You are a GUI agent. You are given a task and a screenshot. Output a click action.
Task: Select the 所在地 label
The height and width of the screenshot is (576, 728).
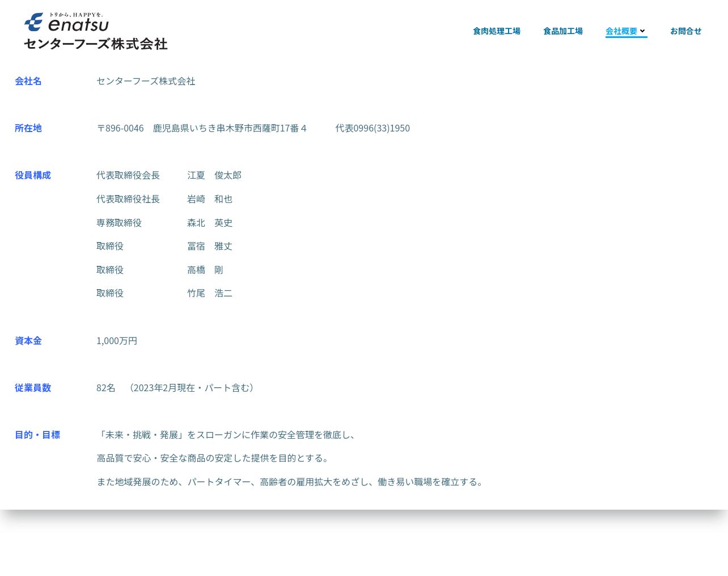click(28, 128)
